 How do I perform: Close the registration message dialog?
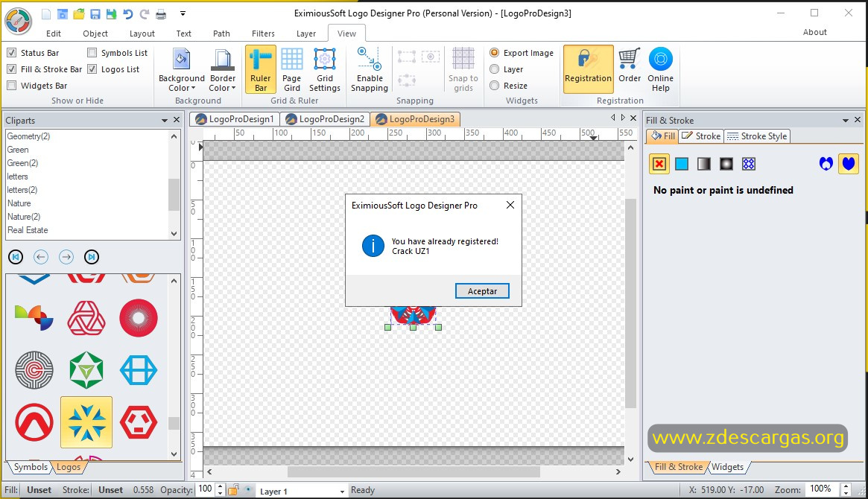click(510, 206)
